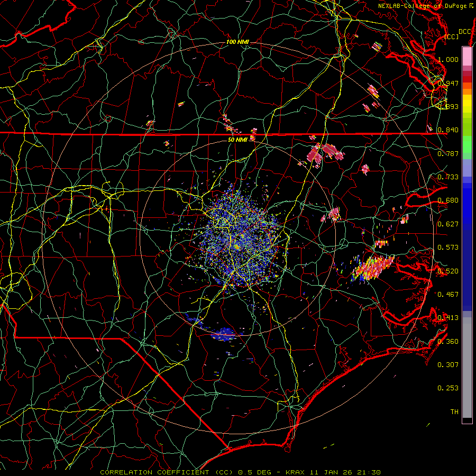Click the bright green color bar segment
The image size is (476, 476).
point(467,144)
